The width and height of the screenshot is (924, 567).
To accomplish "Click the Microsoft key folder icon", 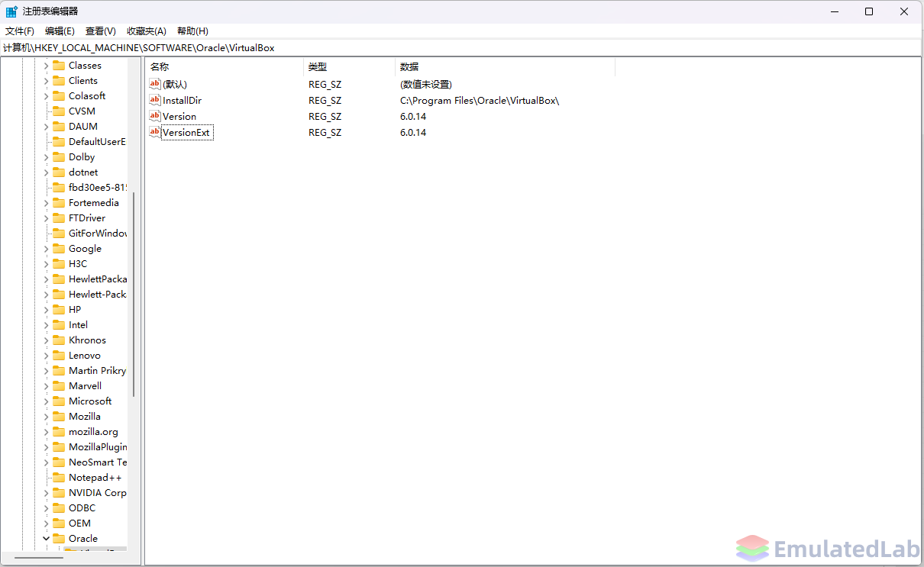I will pos(59,401).
